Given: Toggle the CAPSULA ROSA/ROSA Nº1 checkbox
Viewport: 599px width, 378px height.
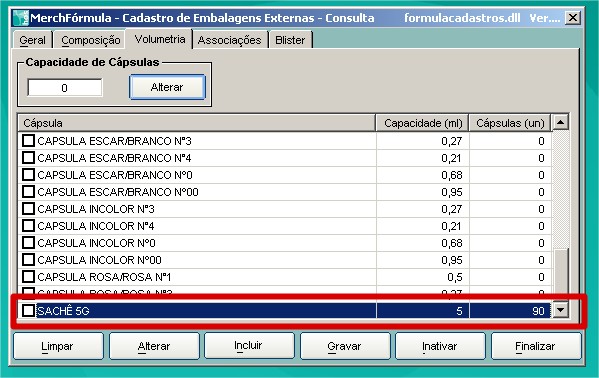Looking at the screenshot, I should click(x=28, y=276).
